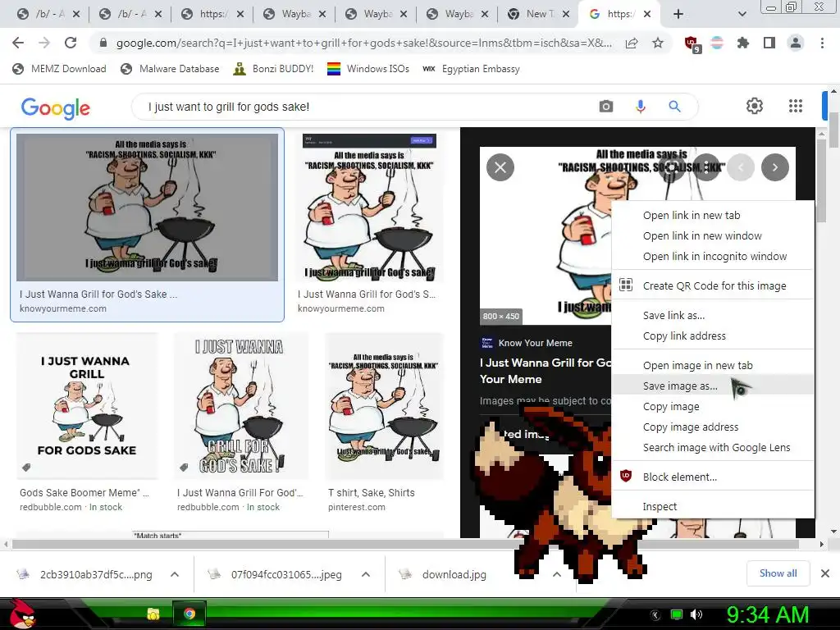The height and width of the screenshot is (630, 840).
Task: Open Gods Sake Boomer Meme redbubble thumbnail
Action: click(x=87, y=406)
